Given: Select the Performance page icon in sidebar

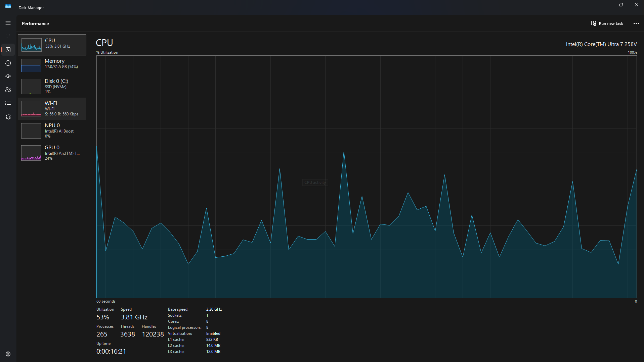Looking at the screenshot, I should [x=8, y=50].
